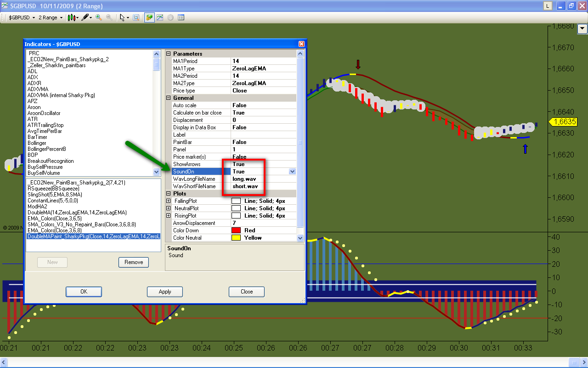Click the dialog's Close button
Screen dimensions: 588x368
tap(247, 292)
